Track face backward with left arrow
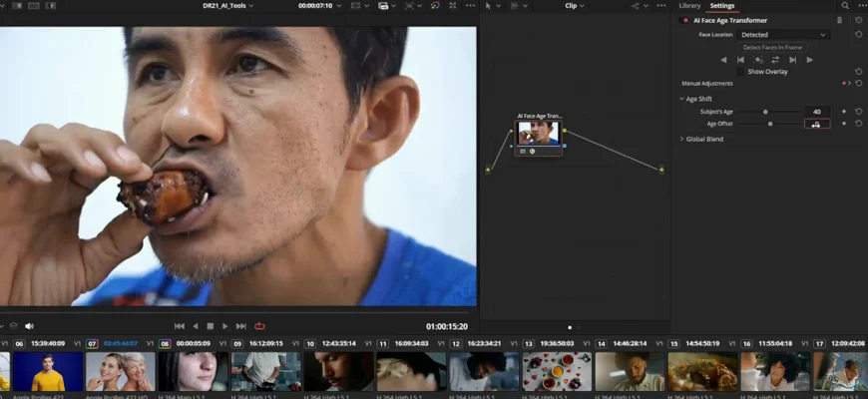 pyautogui.click(x=723, y=60)
